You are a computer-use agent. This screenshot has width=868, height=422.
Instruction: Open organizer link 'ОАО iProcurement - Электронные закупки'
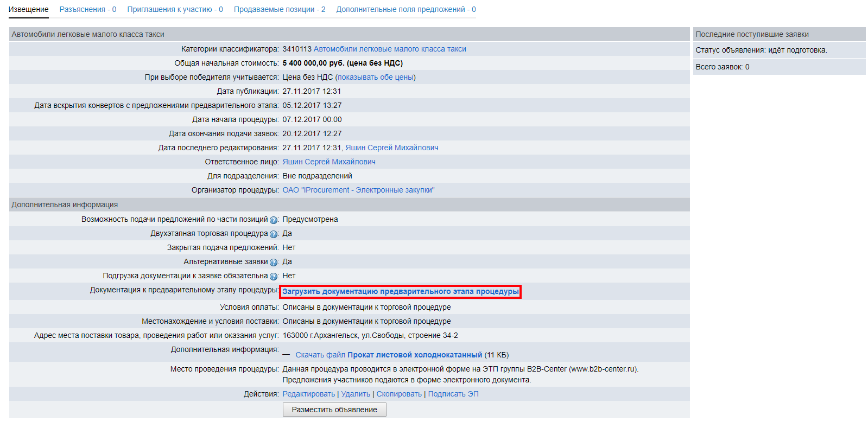click(x=358, y=190)
